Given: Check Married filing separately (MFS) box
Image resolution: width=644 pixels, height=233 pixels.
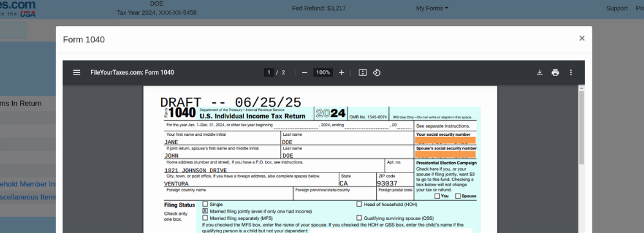Looking at the screenshot, I should tap(205, 218).
